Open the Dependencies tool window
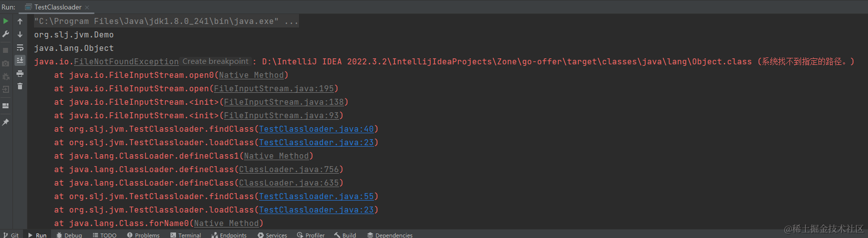Viewport: 868px width, 238px height. 389,235
